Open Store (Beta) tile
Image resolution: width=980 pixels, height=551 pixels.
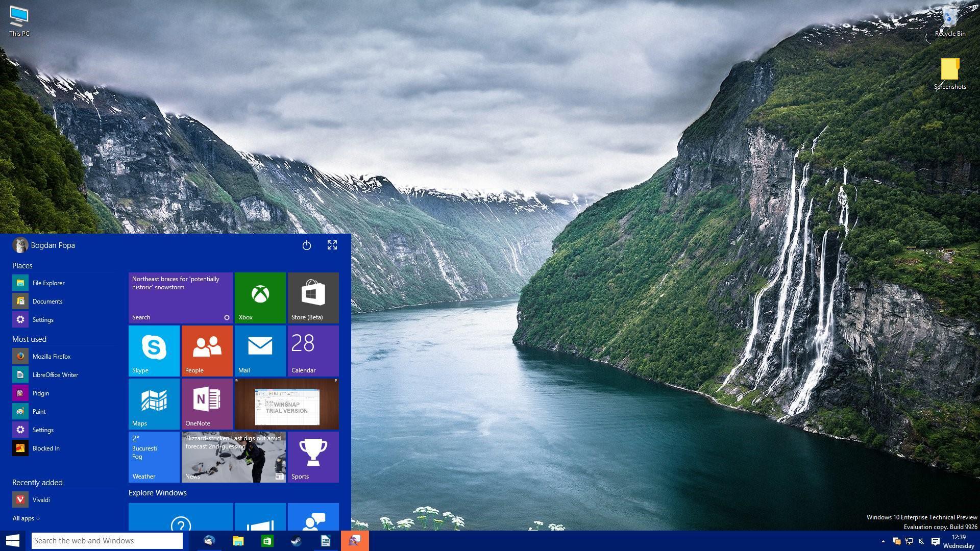click(313, 297)
